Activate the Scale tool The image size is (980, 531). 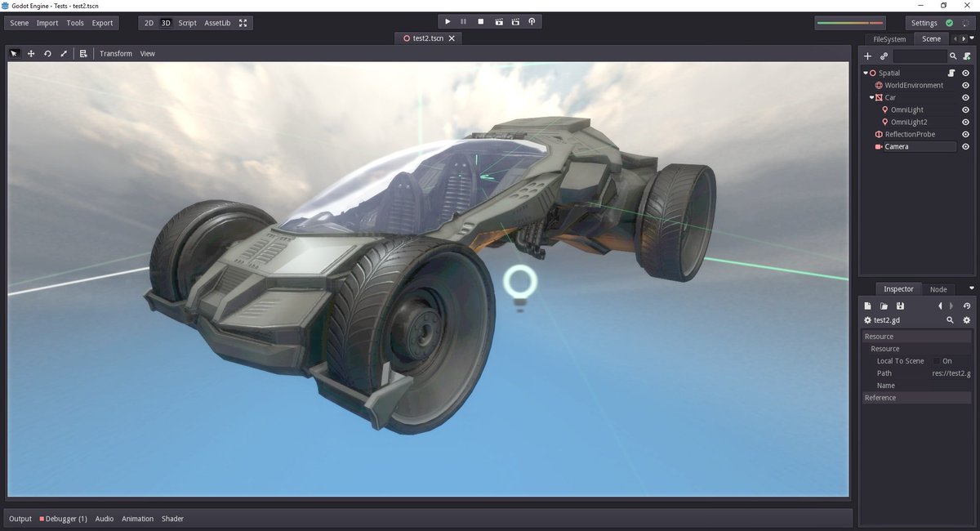tap(64, 53)
